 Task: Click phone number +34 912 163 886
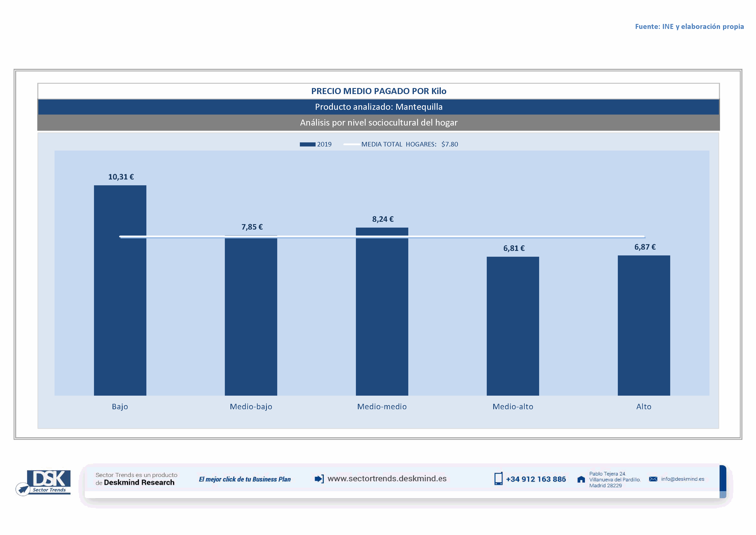click(x=536, y=479)
